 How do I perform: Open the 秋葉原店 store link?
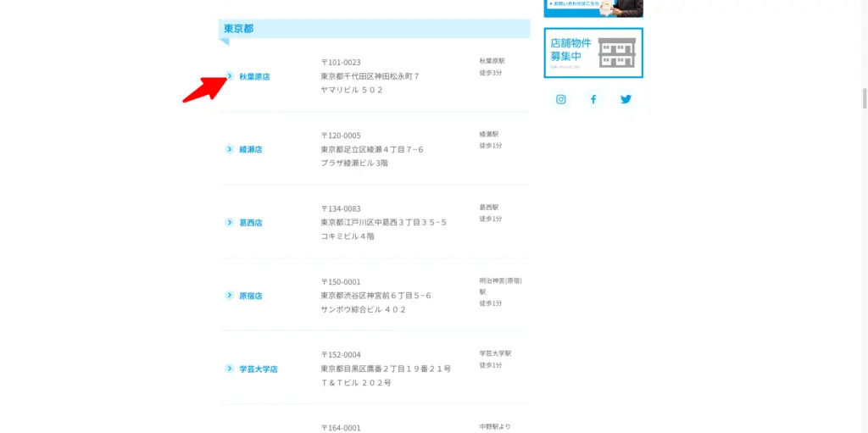click(254, 77)
